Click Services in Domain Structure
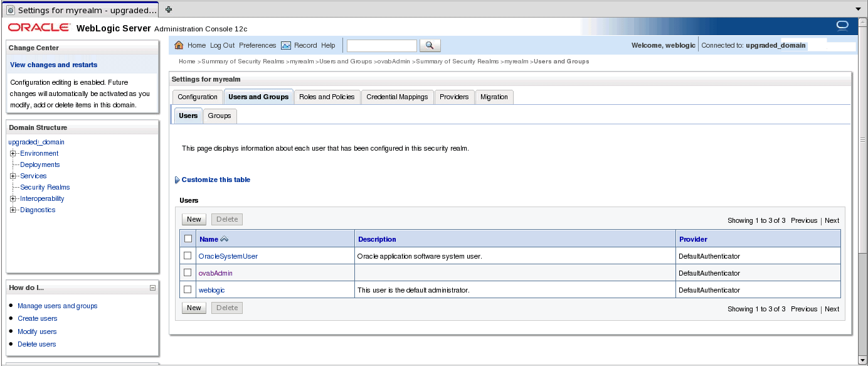Image resolution: width=868 pixels, height=366 pixels. coord(33,176)
